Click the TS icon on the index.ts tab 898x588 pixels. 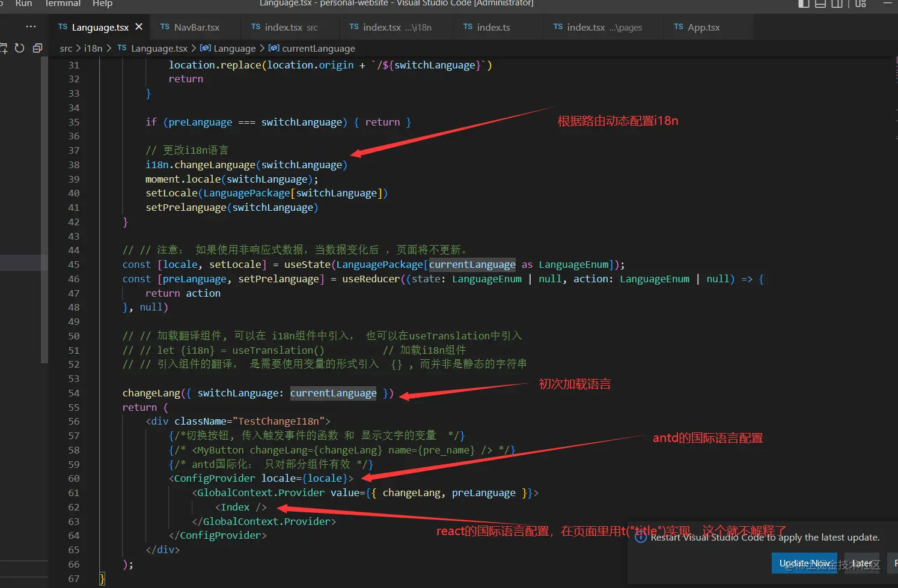tap(468, 27)
